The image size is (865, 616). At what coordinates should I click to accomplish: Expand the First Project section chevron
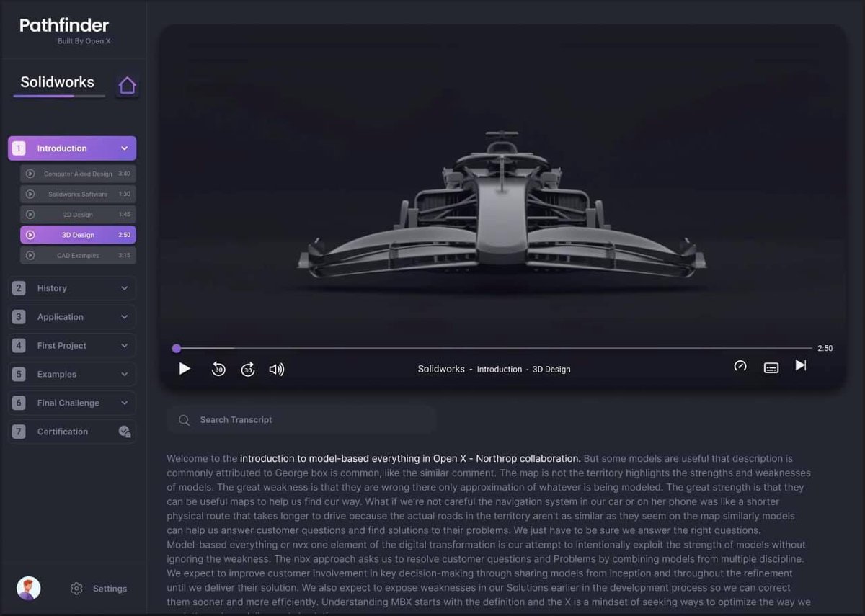pyautogui.click(x=124, y=346)
